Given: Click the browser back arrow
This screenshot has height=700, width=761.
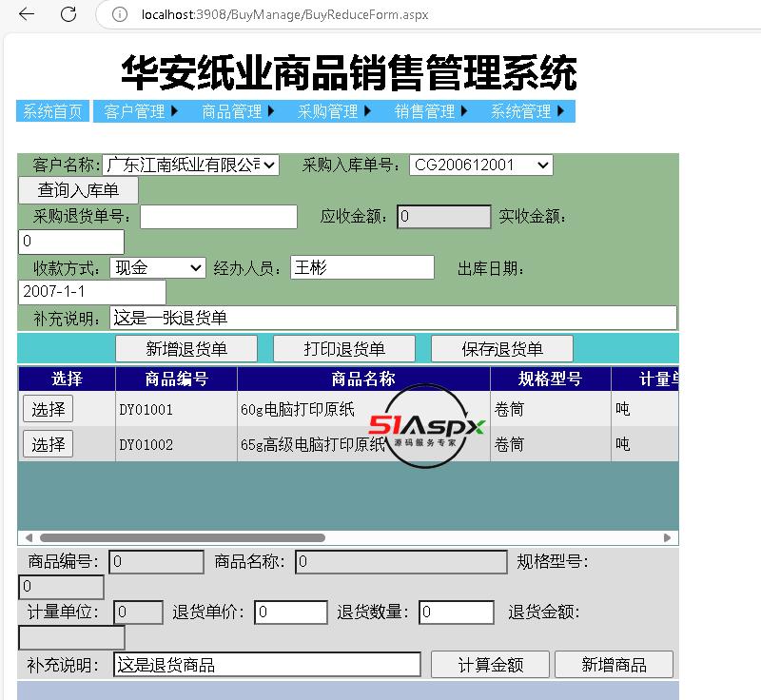Looking at the screenshot, I should [27, 14].
